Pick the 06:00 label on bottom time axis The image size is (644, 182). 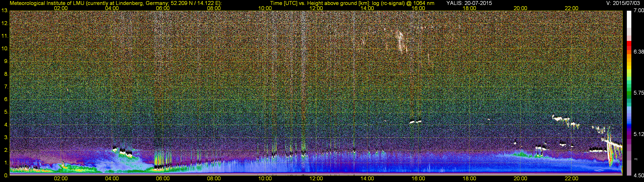pyautogui.click(x=163, y=179)
